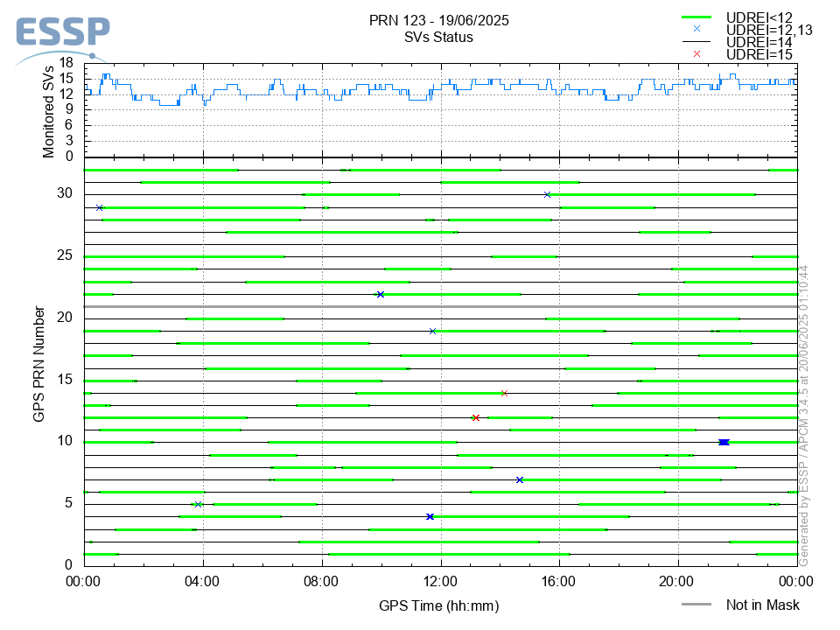
Task: Click the blue marker cluster on PRN 10
Action: [724, 442]
